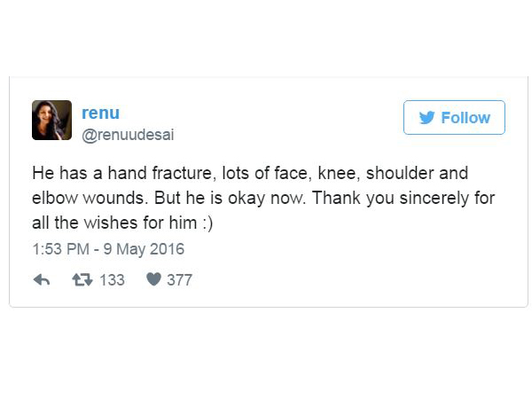Screen dimensions: 532x399
Task: Click the word 'Follow' on the button
Action: click(465, 118)
